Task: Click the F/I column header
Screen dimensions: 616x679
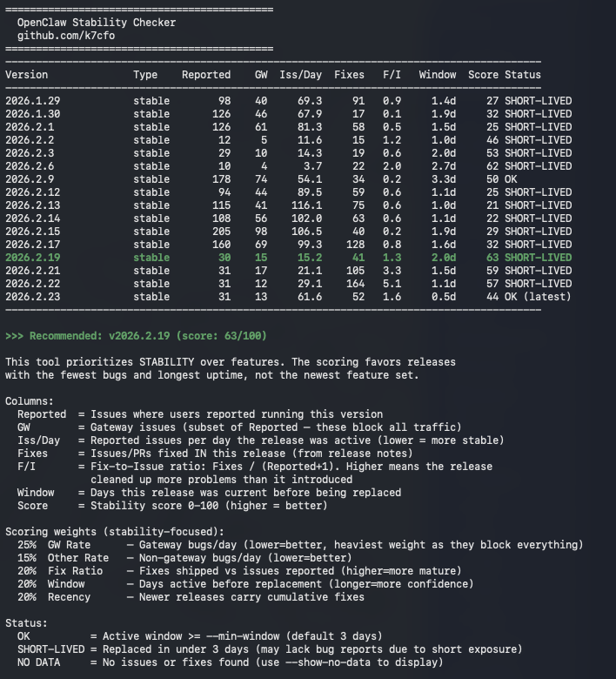Action: (392, 75)
